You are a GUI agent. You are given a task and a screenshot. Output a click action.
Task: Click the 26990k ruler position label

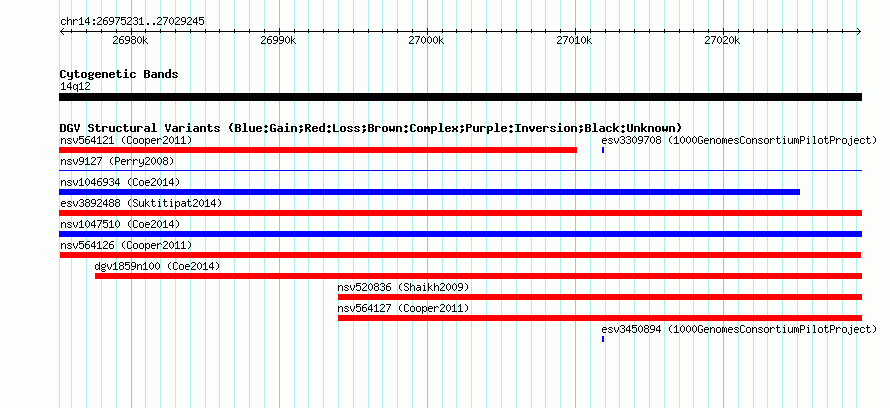[278, 40]
